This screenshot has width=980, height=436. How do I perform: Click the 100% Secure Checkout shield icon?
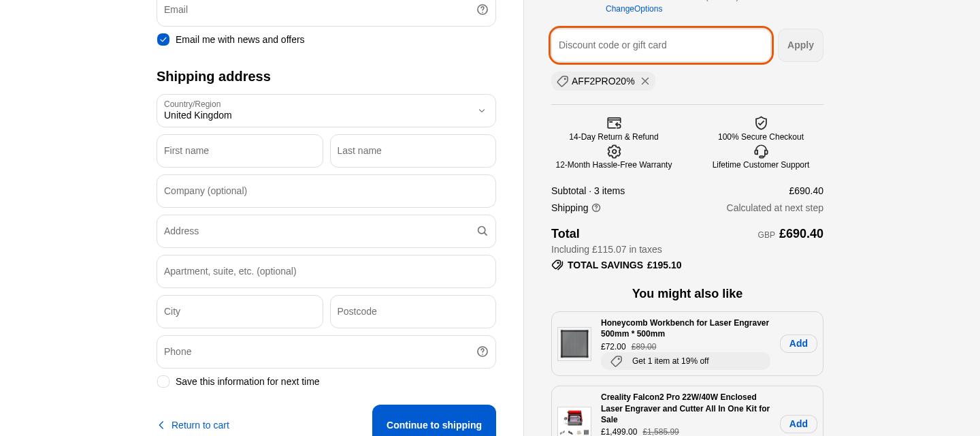click(761, 123)
